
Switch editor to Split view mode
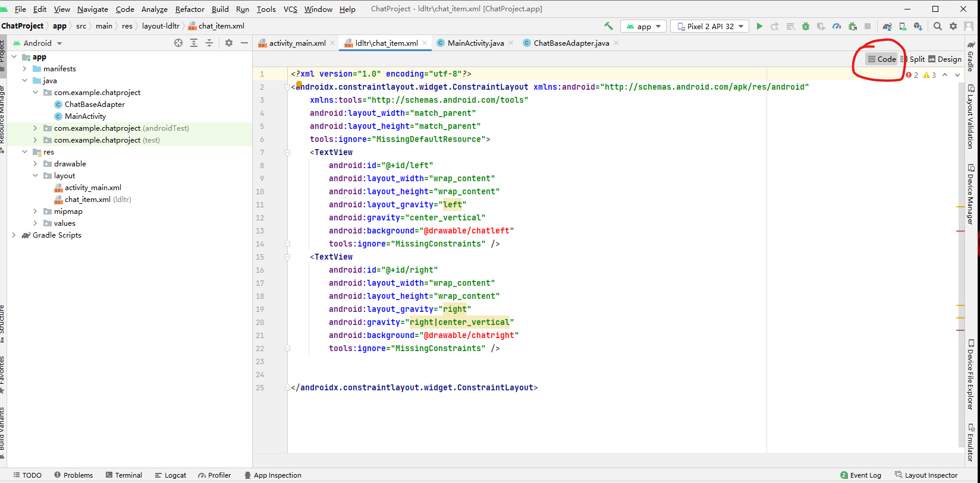coord(913,59)
